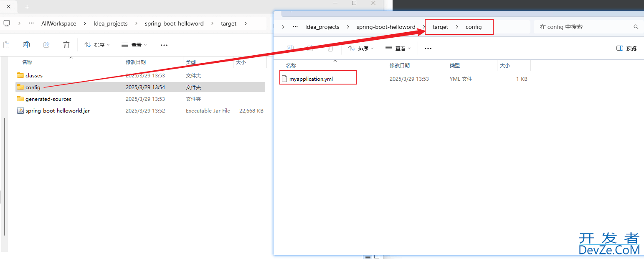The height and width of the screenshot is (259, 644).
Task: Go to spring-boot-helloword breadcrumb in target window
Action: 174,23
